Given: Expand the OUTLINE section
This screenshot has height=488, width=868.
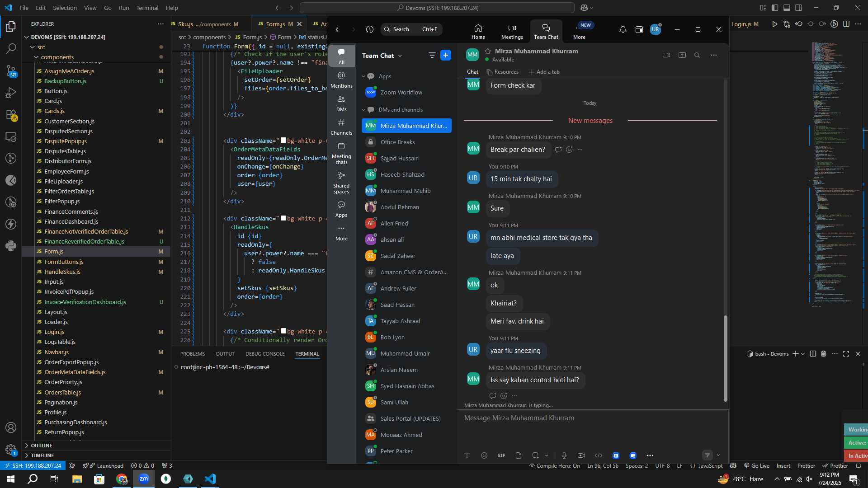Looking at the screenshot, I should (42, 446).
